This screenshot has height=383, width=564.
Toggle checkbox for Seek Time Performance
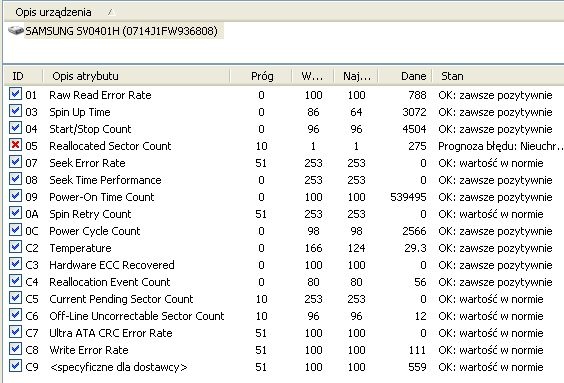(15, 179)
